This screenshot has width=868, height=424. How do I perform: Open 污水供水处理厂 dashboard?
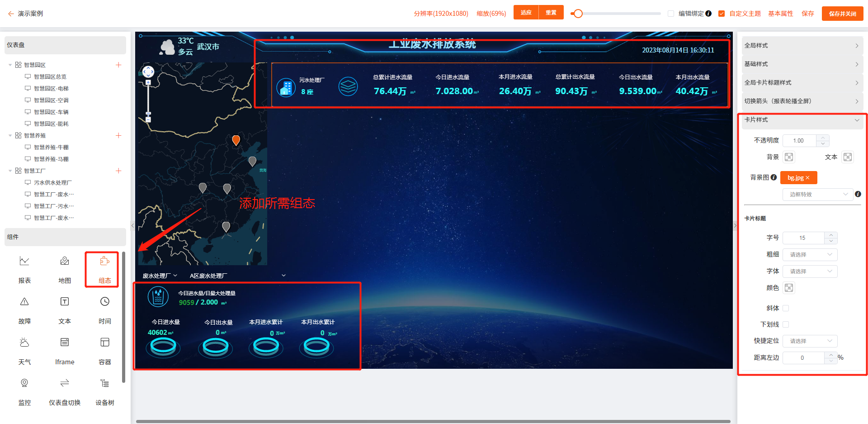point(53,182)
